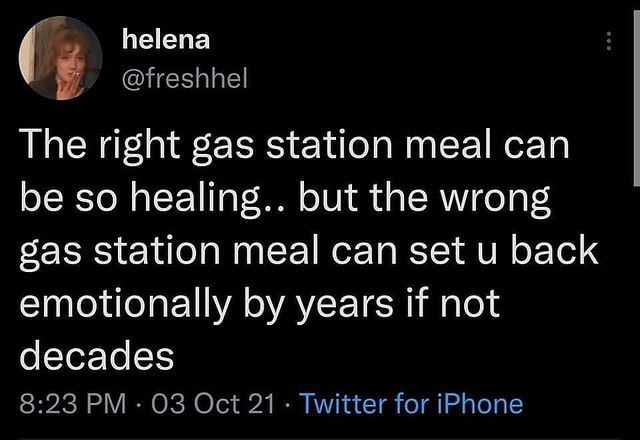Open the profile via display name helena
This screenshot has height=440, width=640.
(165, 40)
